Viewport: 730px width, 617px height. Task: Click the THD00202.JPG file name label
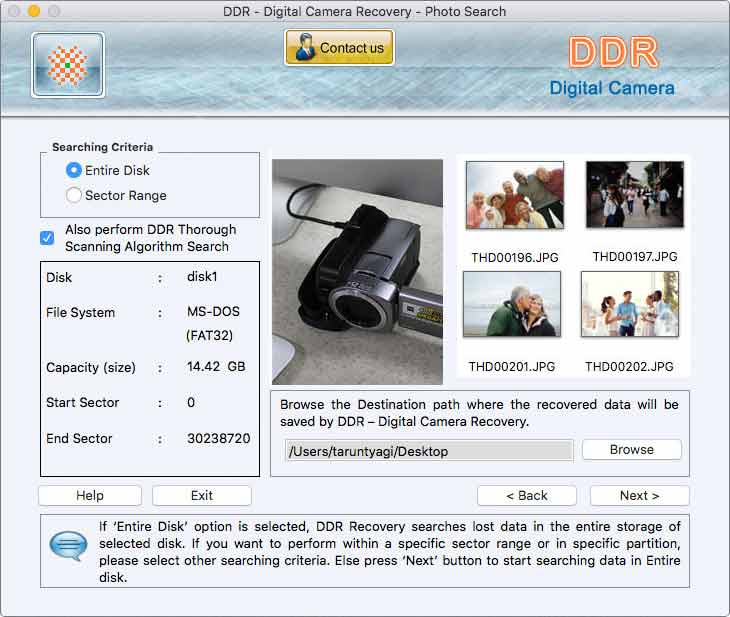click(x=629, y=366)
